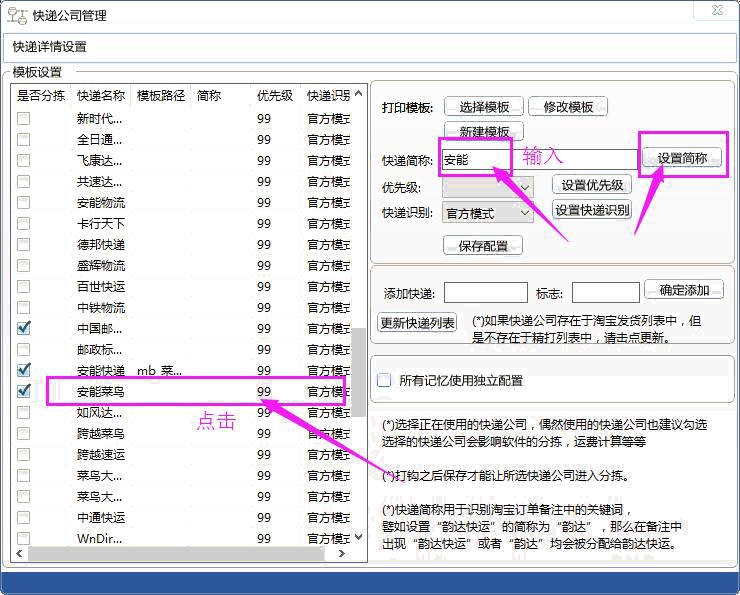
Task: Open the 优先级 dropdown
Action: click(488, 187)
